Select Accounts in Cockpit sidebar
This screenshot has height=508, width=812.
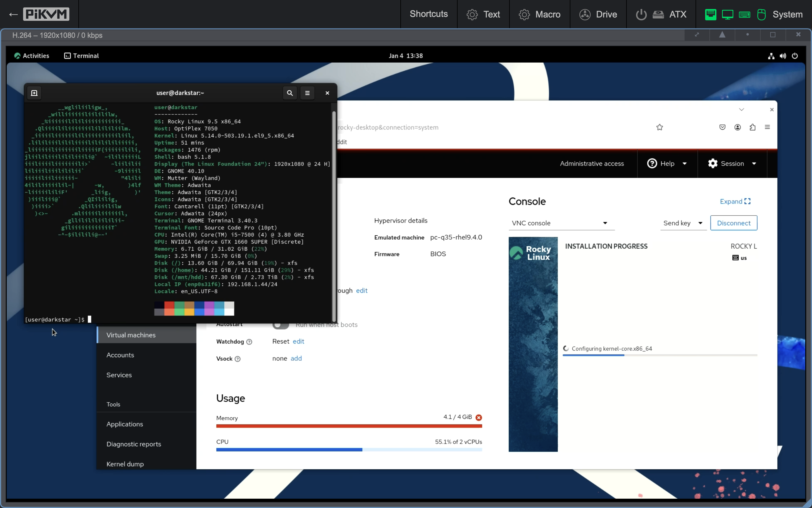click(147, 355)
